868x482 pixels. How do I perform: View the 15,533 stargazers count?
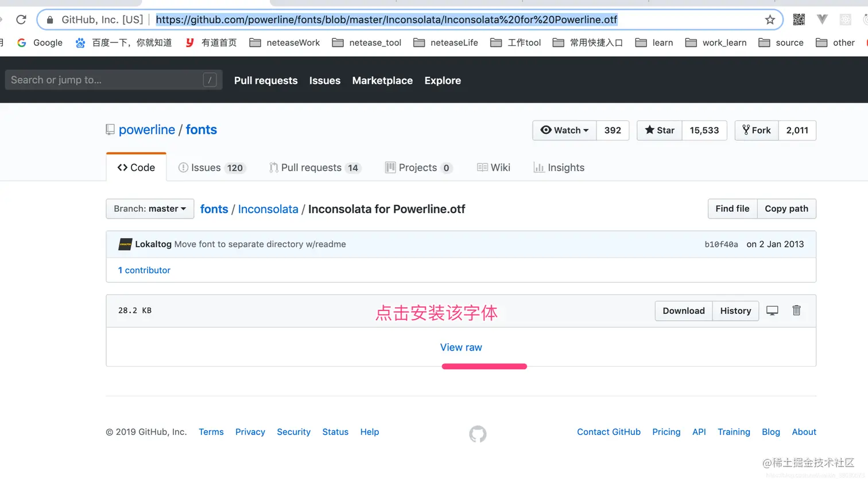704,130
